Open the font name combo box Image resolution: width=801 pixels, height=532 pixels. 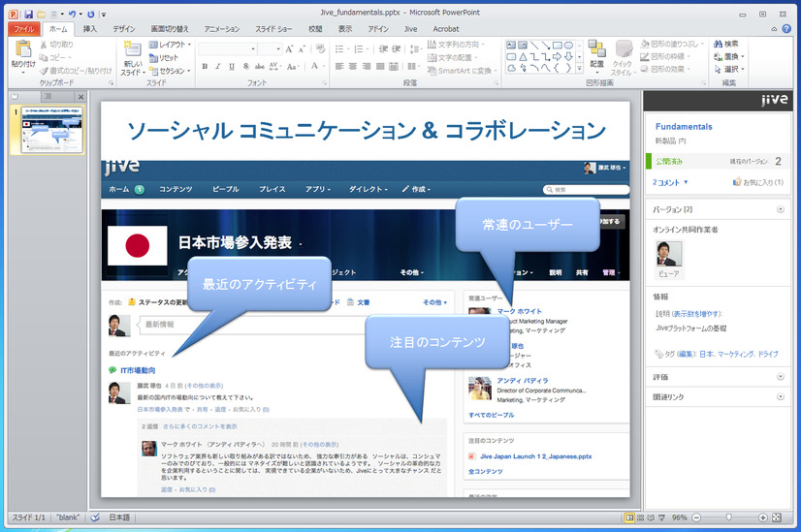click(x=227, y=49)
